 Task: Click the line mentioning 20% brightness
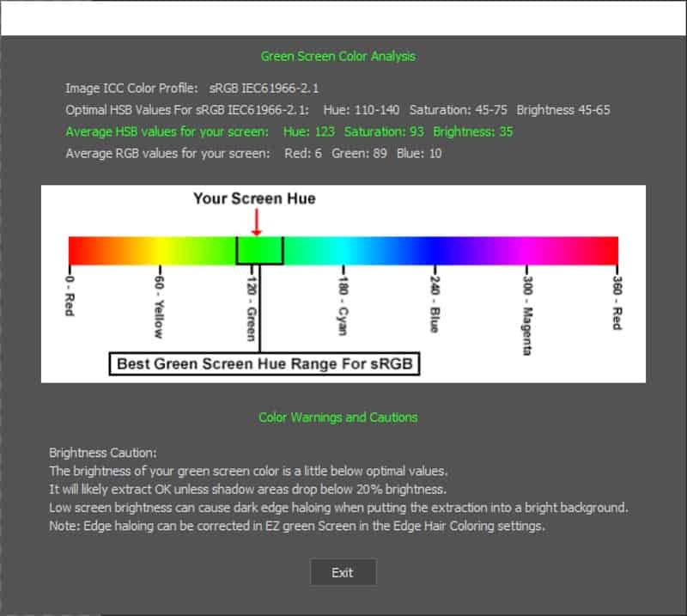coord(248,490)
